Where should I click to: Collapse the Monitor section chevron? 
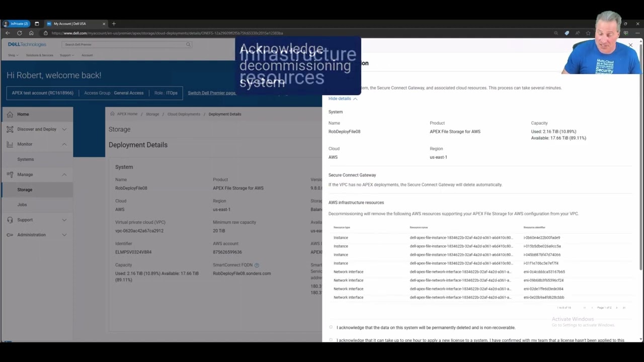pos(64,144)
